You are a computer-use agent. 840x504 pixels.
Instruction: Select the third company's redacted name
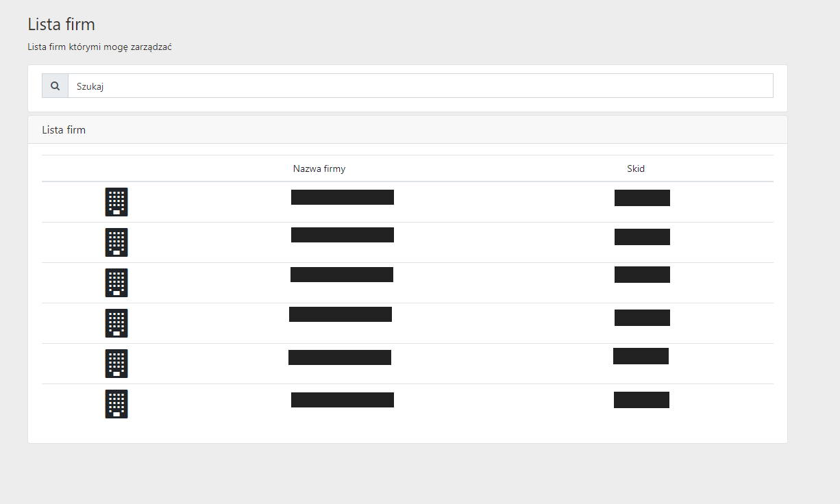pyautogui.click(x=342, y=275)
